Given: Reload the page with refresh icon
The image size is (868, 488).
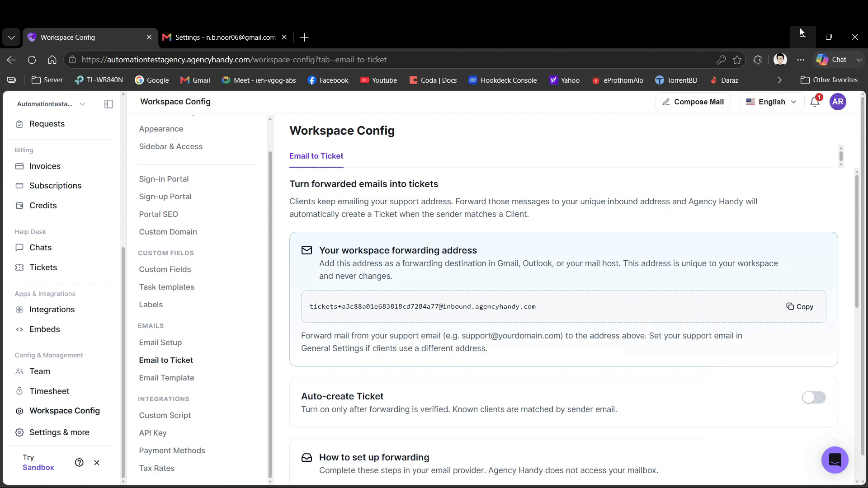Looking at the screenshot, I should point(32,60).
